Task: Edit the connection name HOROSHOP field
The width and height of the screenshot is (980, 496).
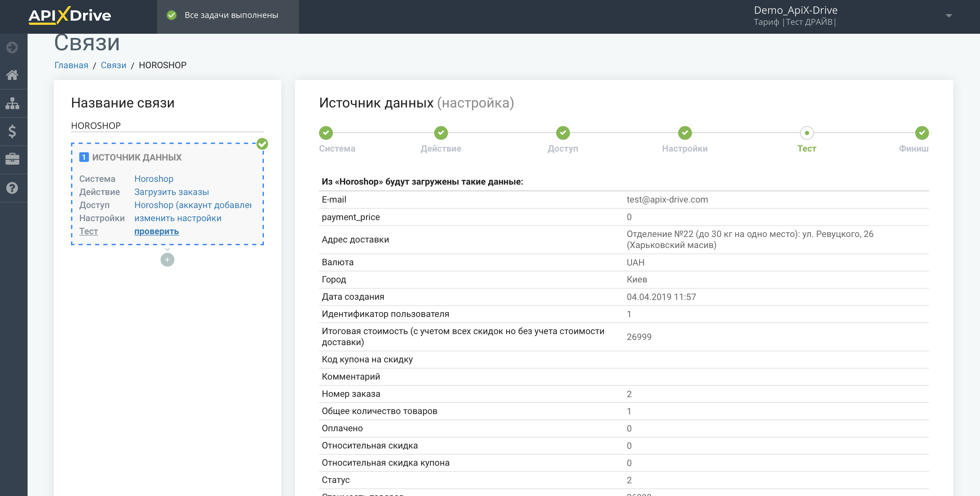Action: (x=167, y=125)
